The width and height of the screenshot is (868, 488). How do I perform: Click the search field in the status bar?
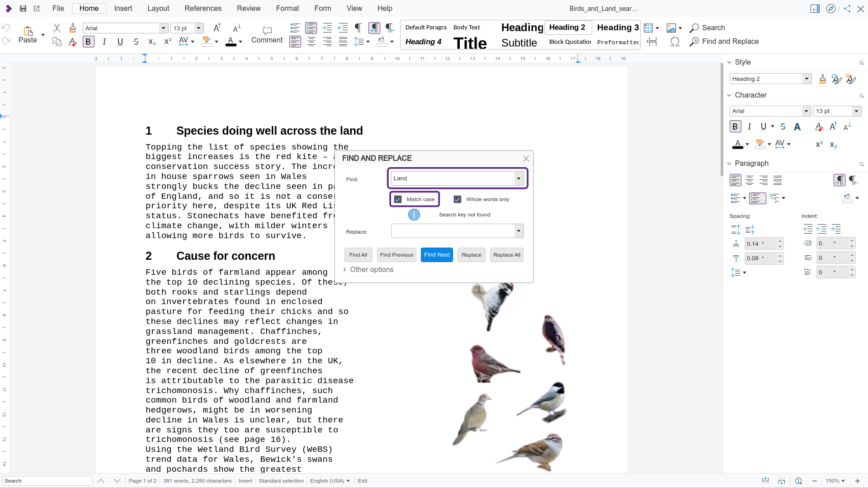pos(47,480)
